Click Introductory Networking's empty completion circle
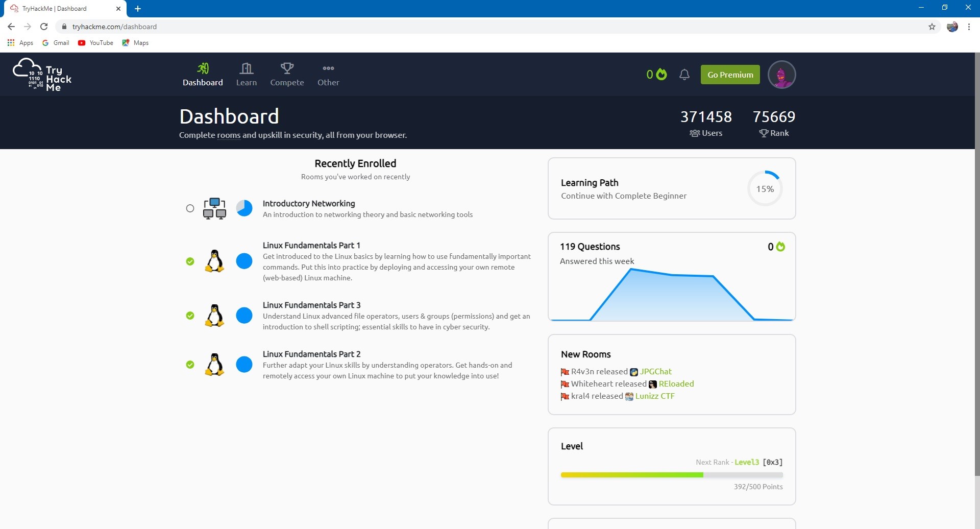This screenshot has height=529, width=980. (x=190, y=208)
